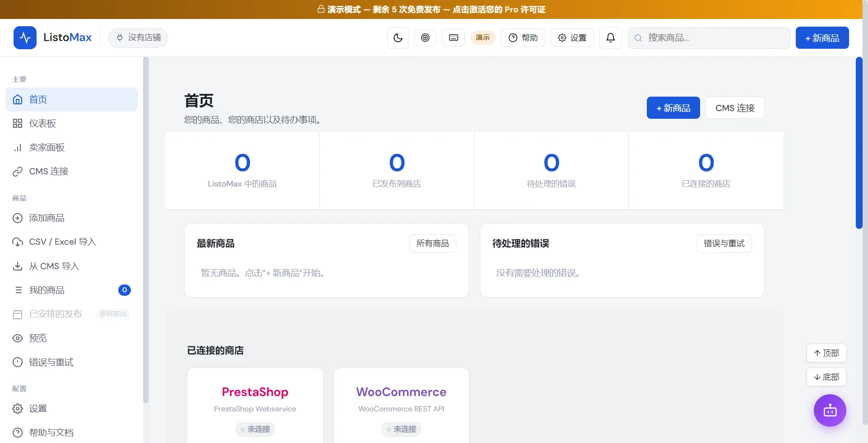
Task: Click demo mode activation banner
Action: [x=432, y=9]
